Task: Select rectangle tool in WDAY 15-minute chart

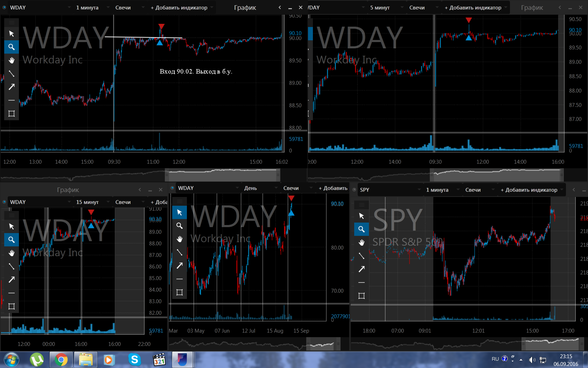Action: click(x=12, y=306)
